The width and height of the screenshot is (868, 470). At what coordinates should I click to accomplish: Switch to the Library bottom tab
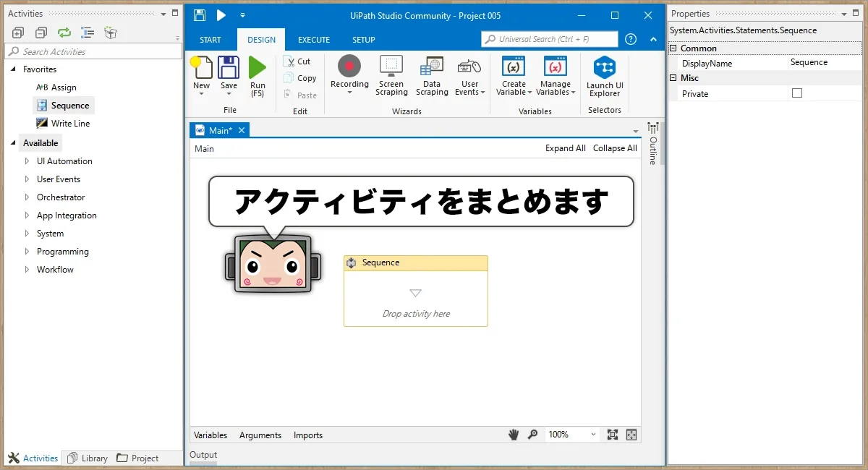tap(87, 458)
